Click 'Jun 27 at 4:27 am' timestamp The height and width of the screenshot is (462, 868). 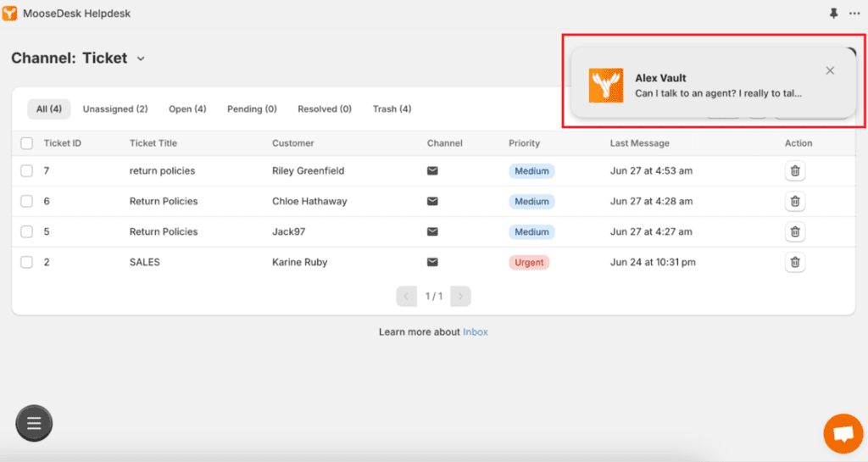651,231
